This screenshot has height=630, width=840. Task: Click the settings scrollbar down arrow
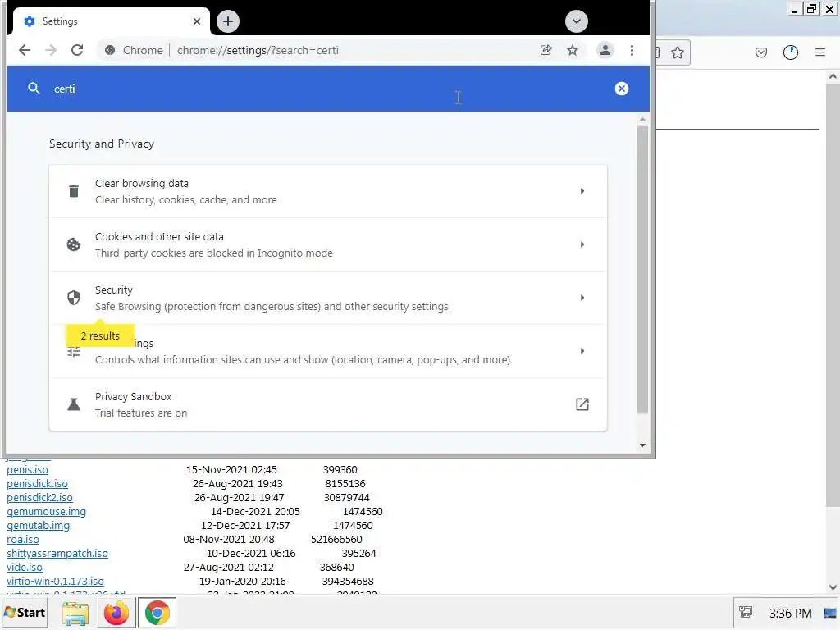tap(643, 445)
